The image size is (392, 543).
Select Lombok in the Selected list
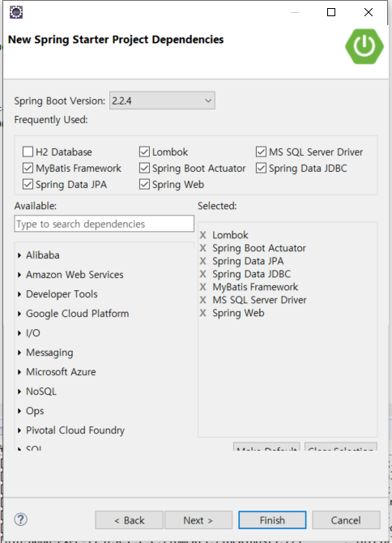click(230, 235)
